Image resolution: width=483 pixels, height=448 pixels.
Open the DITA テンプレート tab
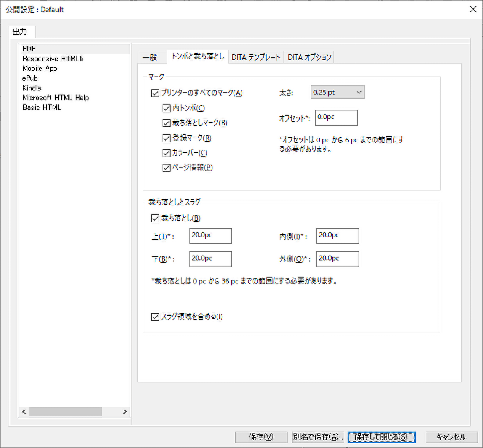pyautogui.click(x=256, y=57)
